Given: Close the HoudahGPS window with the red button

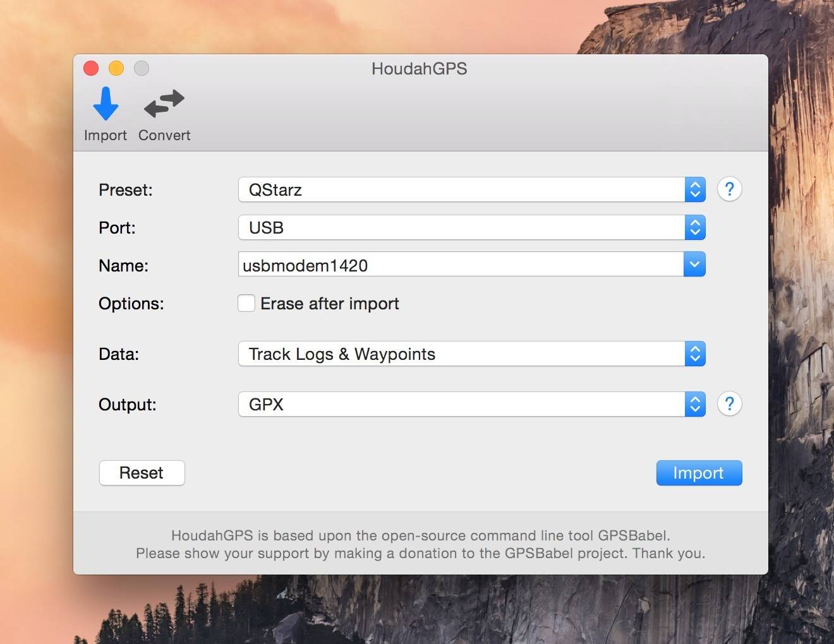Looking at the screenshot, I should pyautogui.click(x=91, y=68).
